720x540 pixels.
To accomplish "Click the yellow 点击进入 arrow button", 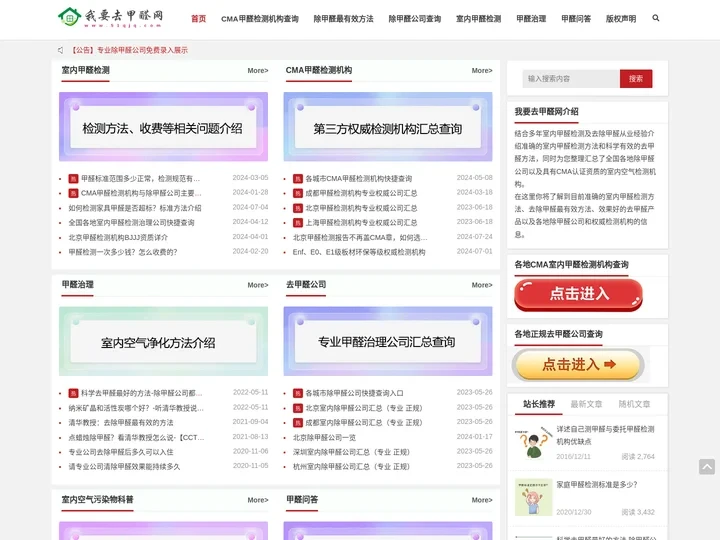I will pos(578,365).
